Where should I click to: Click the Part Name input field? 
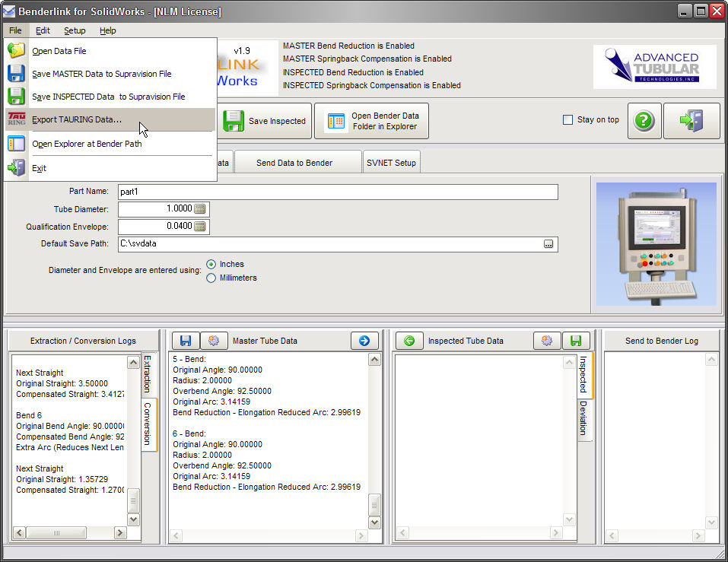(337, 192)
